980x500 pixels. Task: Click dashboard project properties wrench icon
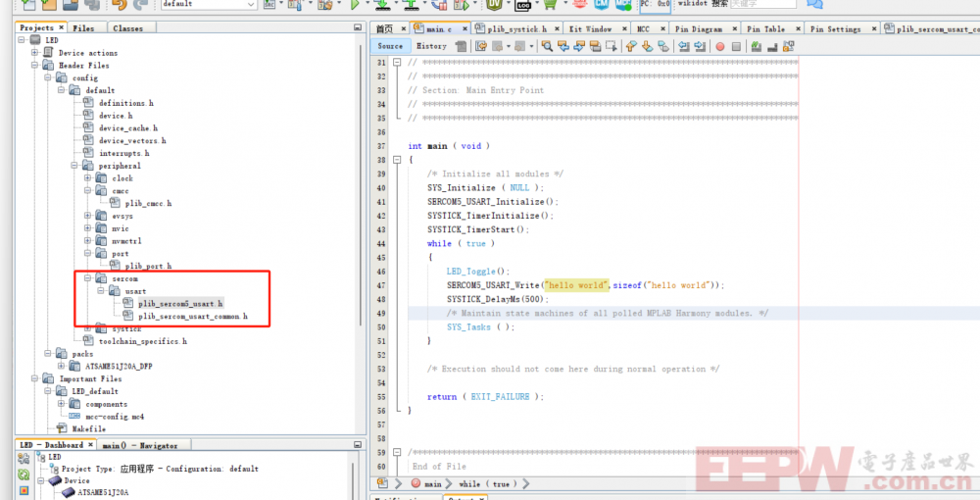click(24, 459)
